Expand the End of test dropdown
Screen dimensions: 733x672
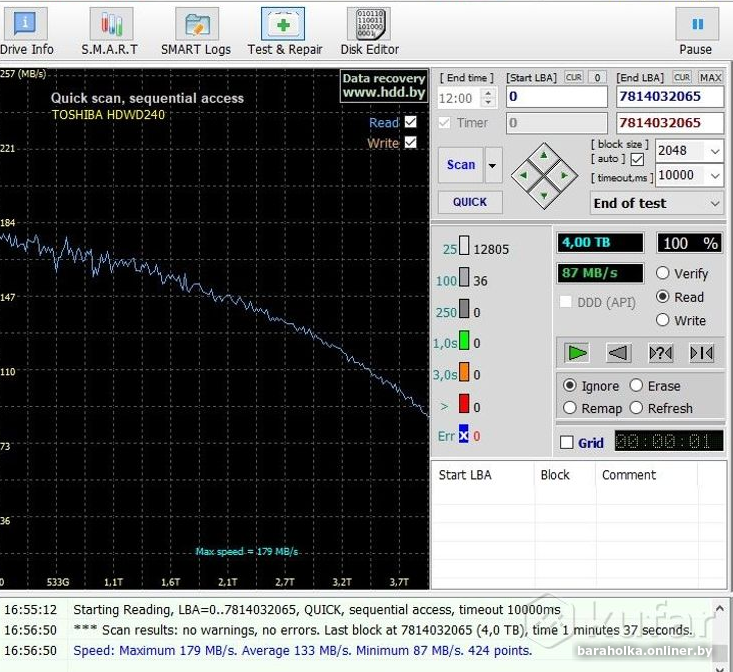tap(714, 203)
